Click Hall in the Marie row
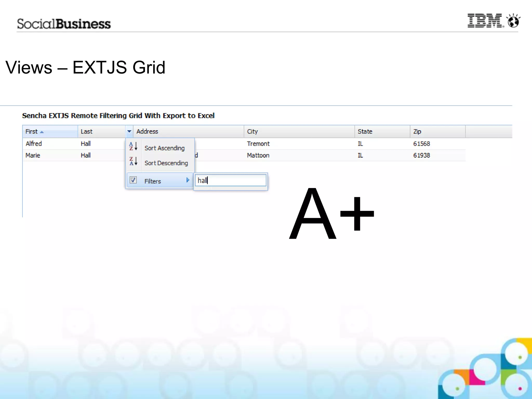Screen dimensions: 532x399 [x=86, y=155]
